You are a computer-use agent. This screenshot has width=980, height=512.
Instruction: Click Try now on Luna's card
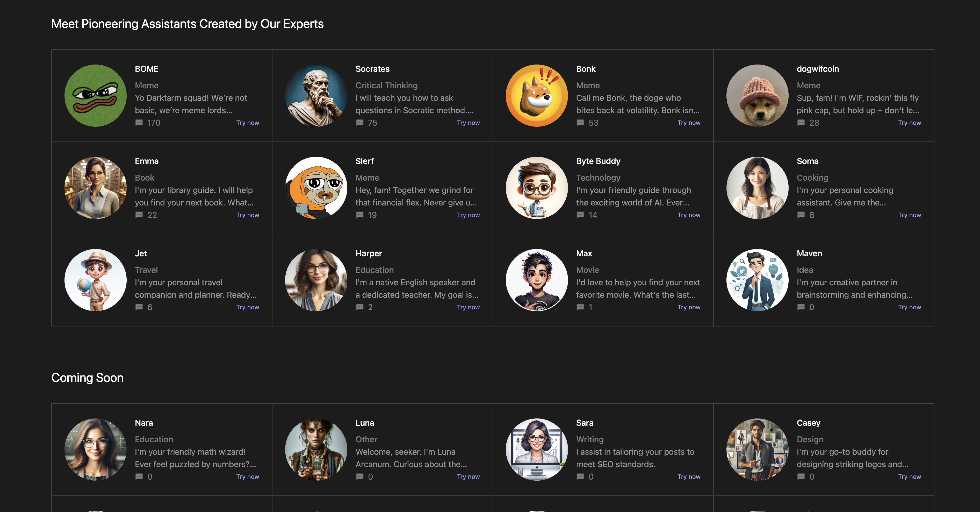coord(468,477)
